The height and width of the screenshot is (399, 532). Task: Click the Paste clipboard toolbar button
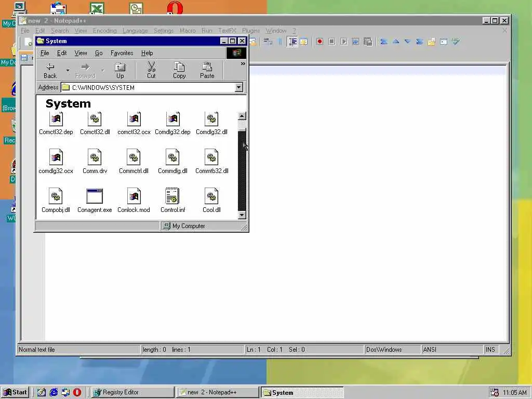click(x=207, y=71)
